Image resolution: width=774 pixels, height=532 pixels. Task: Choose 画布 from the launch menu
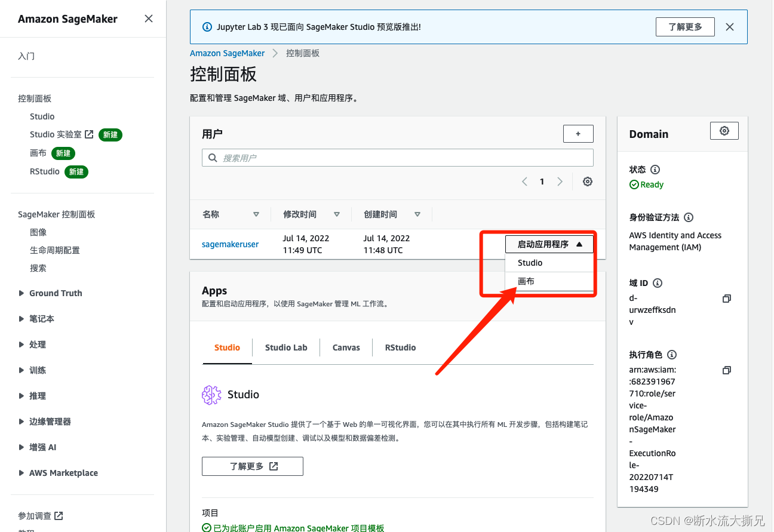click(x=549, y=281)
